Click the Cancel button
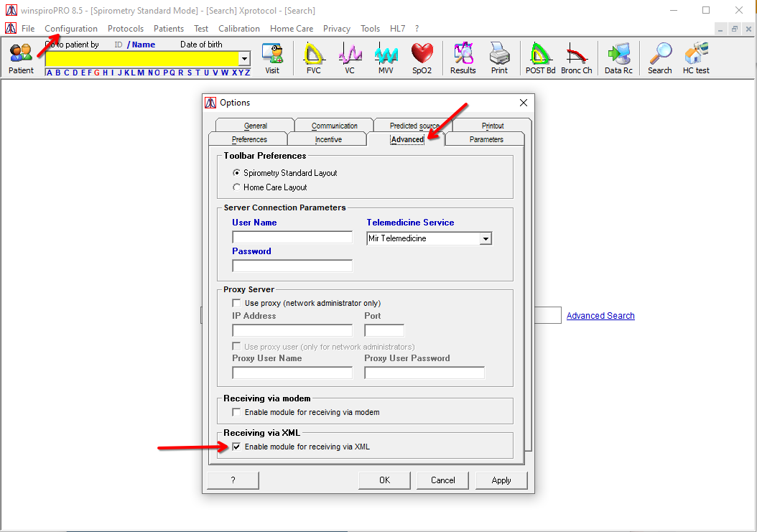The image size is (757, 532). pos(442,480)
